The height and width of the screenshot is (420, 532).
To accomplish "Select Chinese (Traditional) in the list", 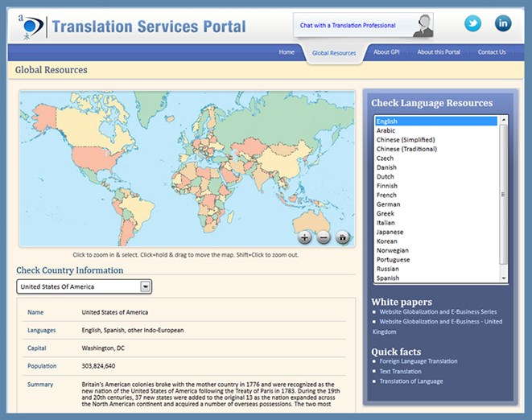I will [x=436, y=149].
